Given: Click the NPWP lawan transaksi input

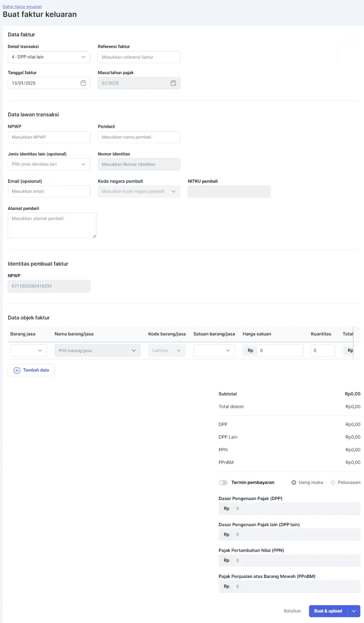Looking at the screenshot, I should pyautogui.click(x=49, y=137).
